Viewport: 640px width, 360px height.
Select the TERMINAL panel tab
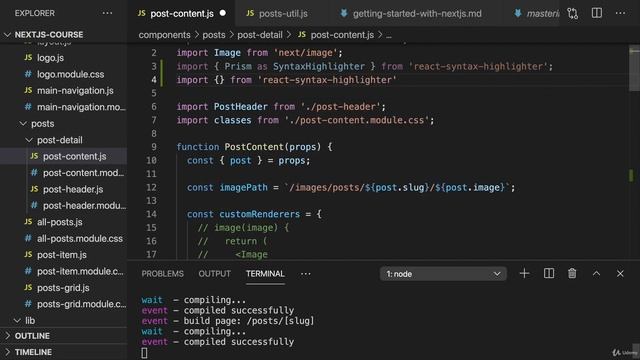pyautogui.click(x=265, y=274)
